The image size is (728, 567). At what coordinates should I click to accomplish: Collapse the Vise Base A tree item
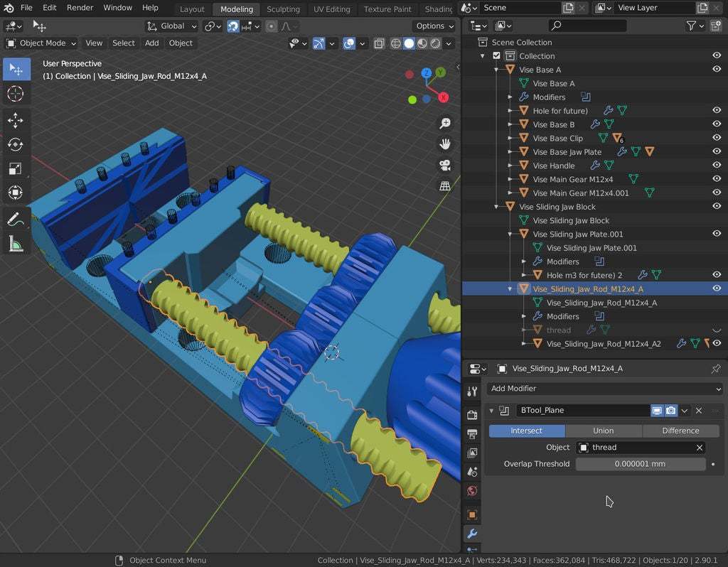coord(497,70)
